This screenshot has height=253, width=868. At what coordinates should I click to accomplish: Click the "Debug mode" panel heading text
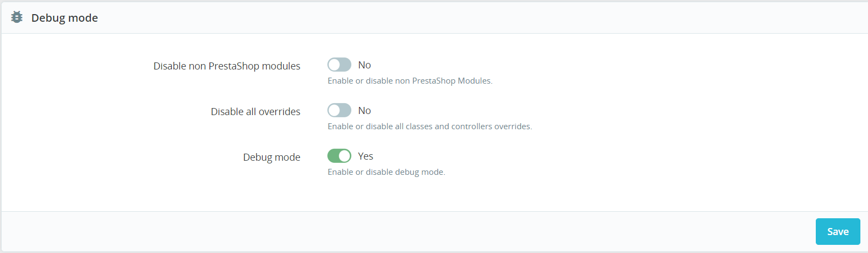65,18
